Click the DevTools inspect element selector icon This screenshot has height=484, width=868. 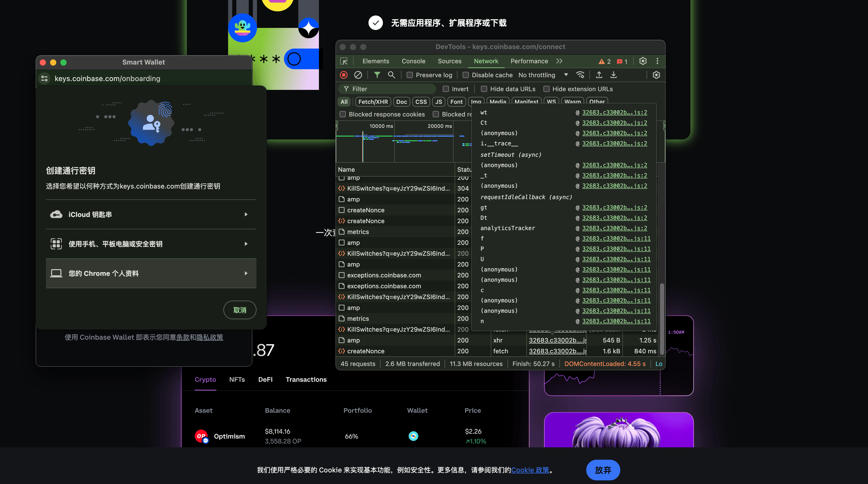pos(344,61)
